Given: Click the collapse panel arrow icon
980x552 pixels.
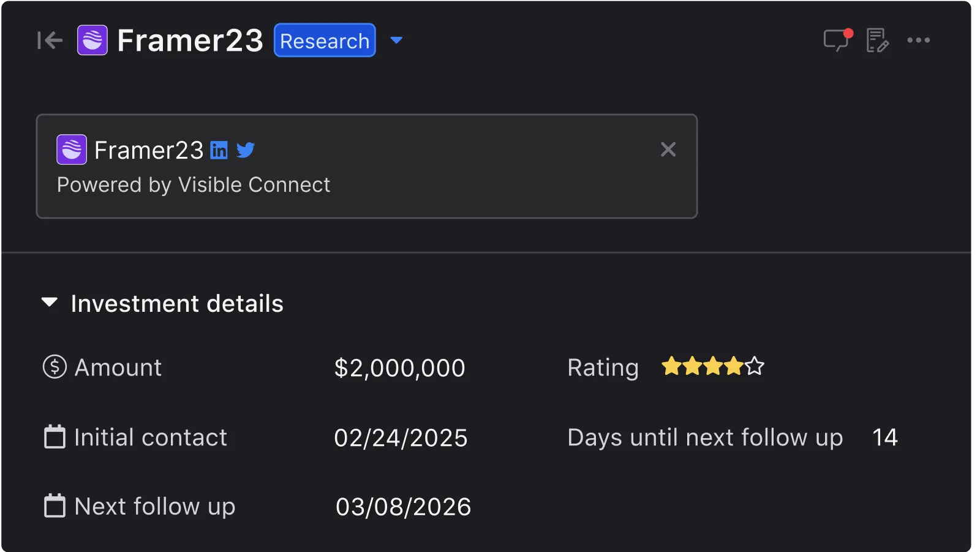Looking at the screenshot, I should point(50,40).
